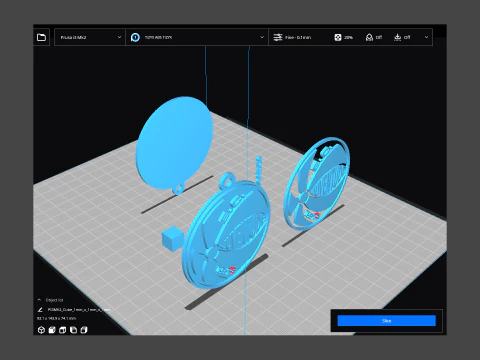Click the Slice button

387,321
